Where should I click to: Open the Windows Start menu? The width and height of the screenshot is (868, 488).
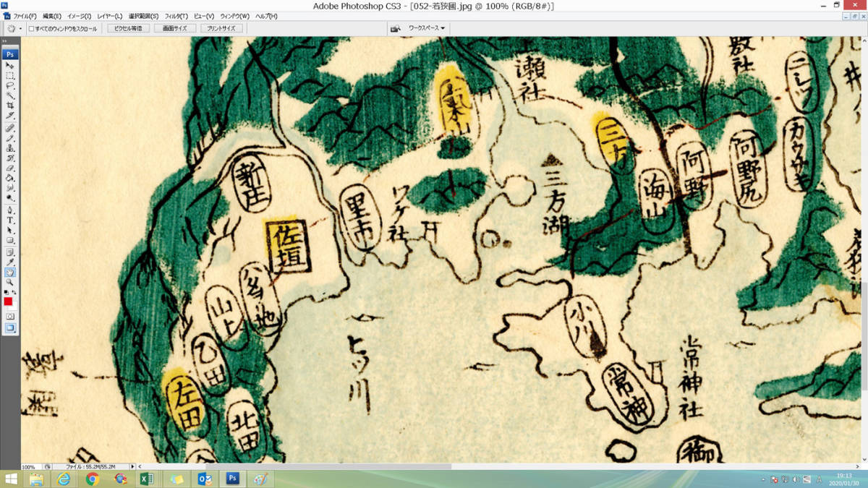click(x=12, y=479)
